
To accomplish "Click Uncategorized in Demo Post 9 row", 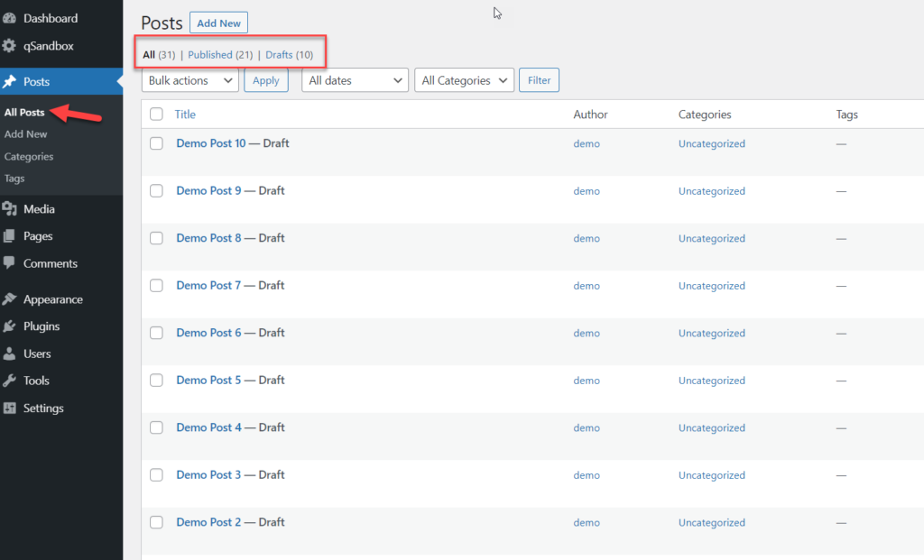I will (711, 191).
